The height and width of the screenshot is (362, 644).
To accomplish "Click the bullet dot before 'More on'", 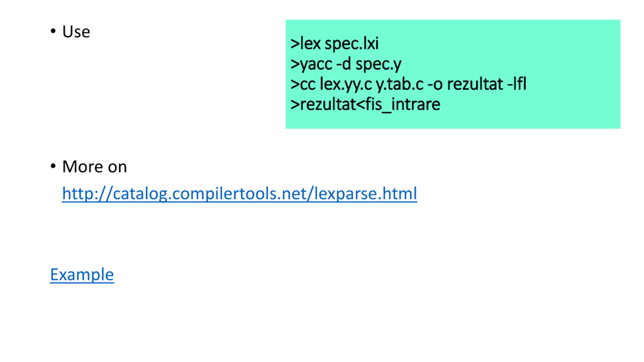I will (53, 166).
